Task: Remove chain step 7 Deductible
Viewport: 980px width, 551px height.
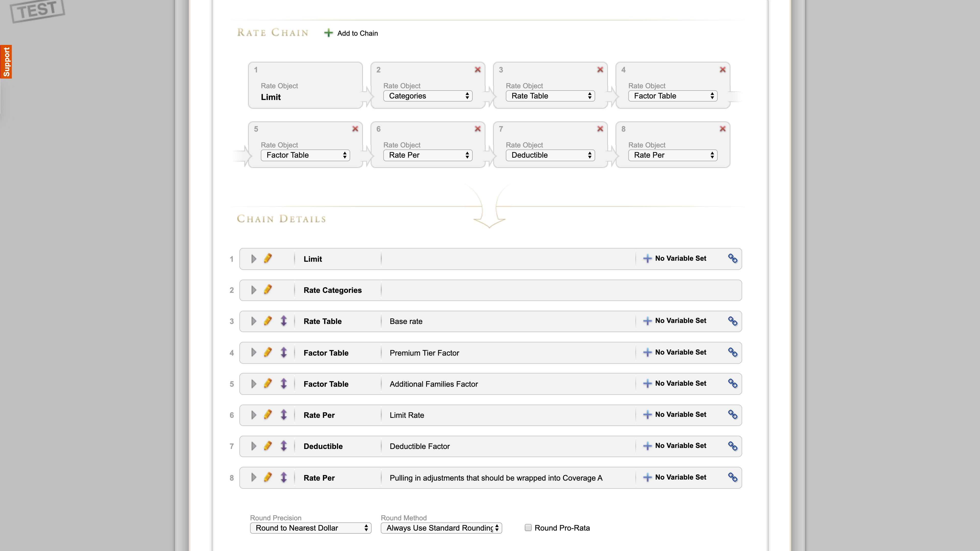Action: click(600, 129)
